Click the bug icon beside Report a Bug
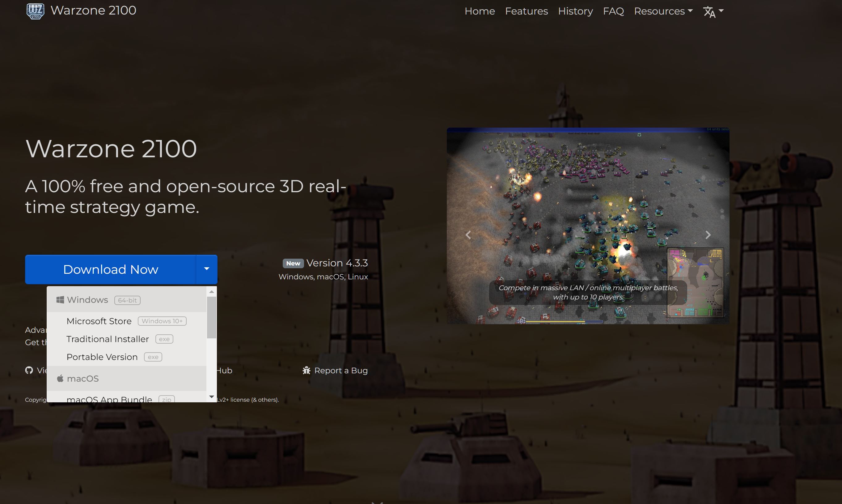 pos(306,370)
